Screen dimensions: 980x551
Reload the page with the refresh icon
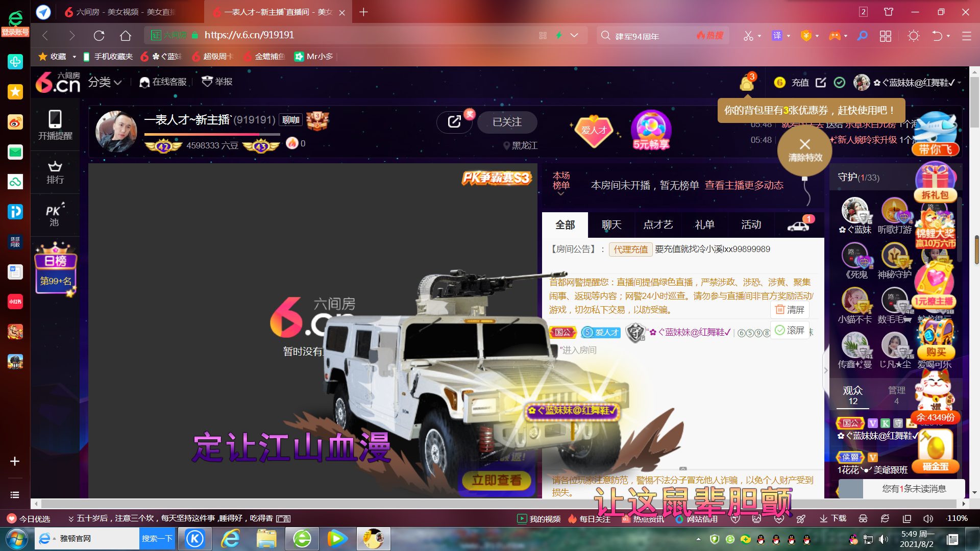coord(99,35)
